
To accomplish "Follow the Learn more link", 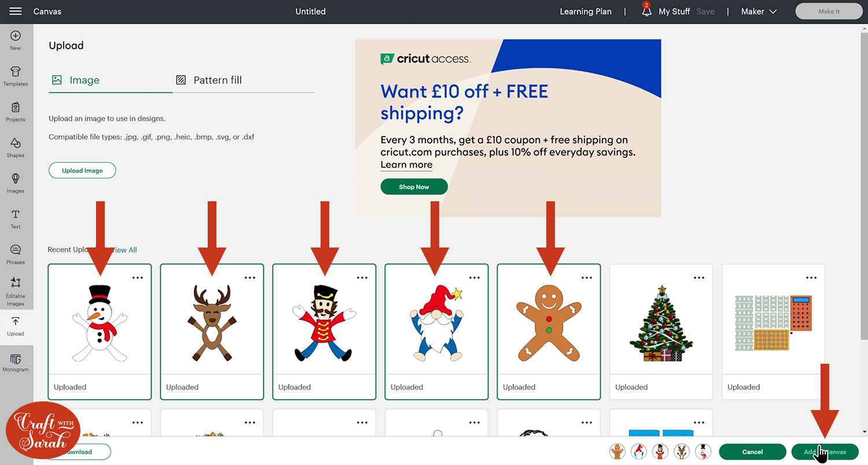I will tap(406, 165).
